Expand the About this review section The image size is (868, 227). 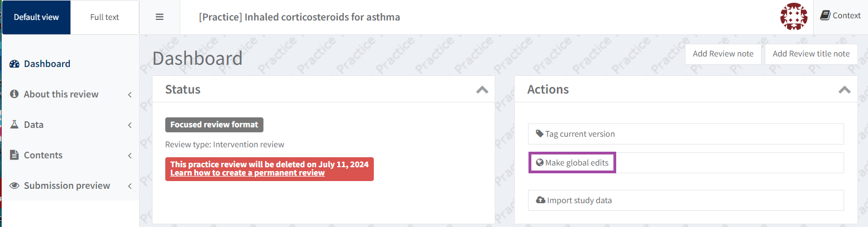click(130, 95)
